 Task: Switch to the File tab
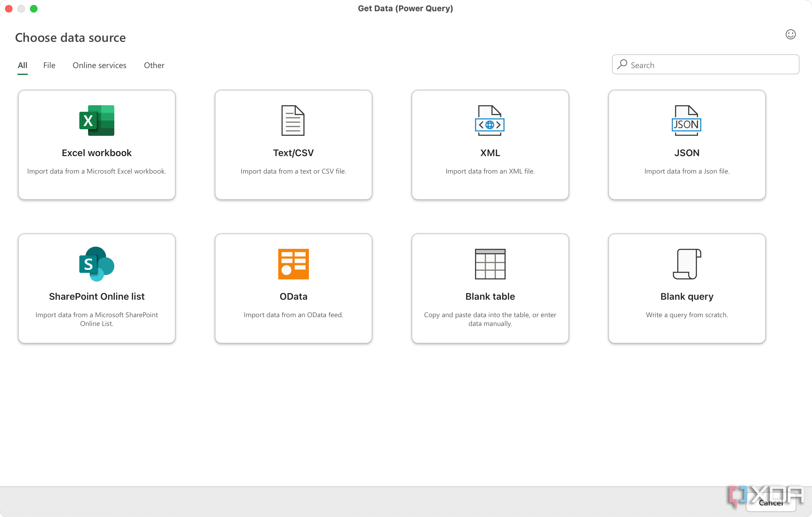coord(49,65)
